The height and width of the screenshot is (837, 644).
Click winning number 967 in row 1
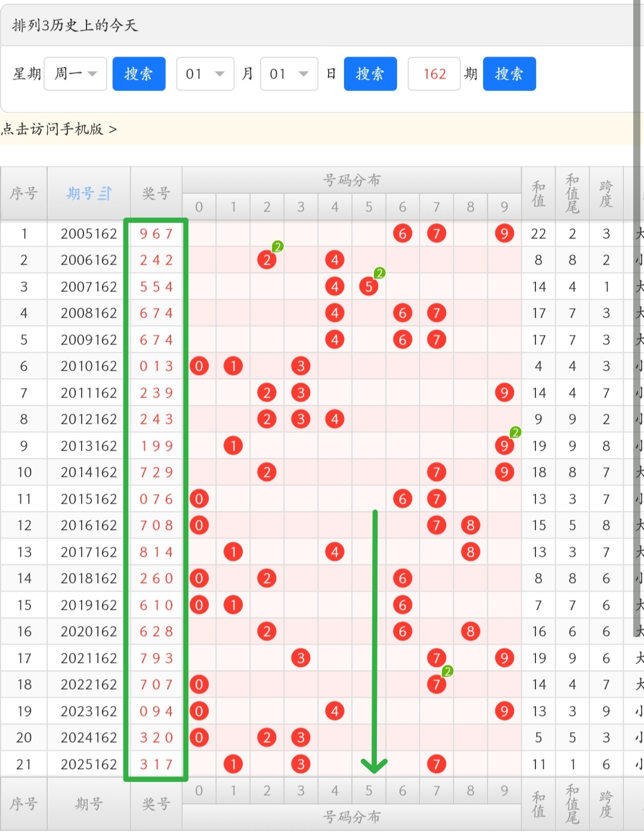point(156,234)
